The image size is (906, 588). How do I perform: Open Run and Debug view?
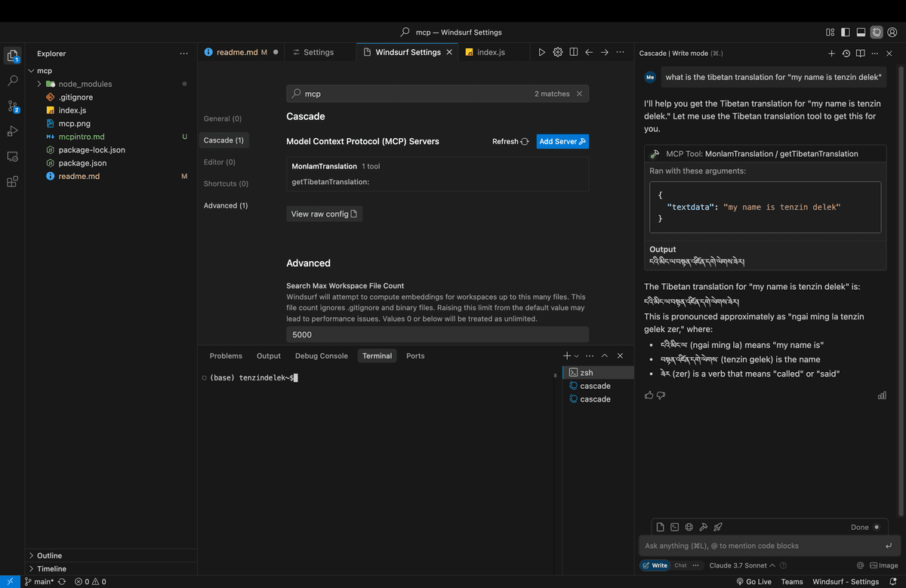(x=12, y=131)
